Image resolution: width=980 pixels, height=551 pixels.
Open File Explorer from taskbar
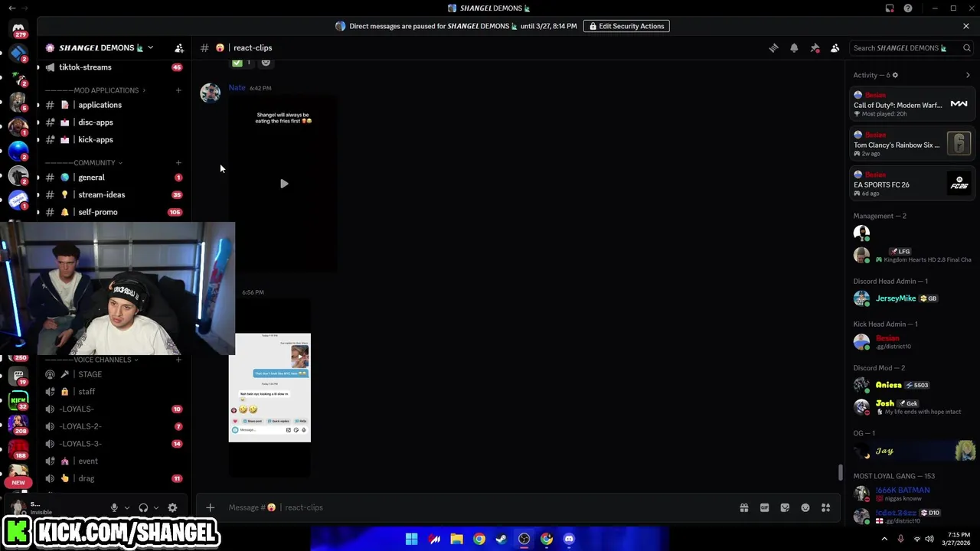[x=456, y=539]
